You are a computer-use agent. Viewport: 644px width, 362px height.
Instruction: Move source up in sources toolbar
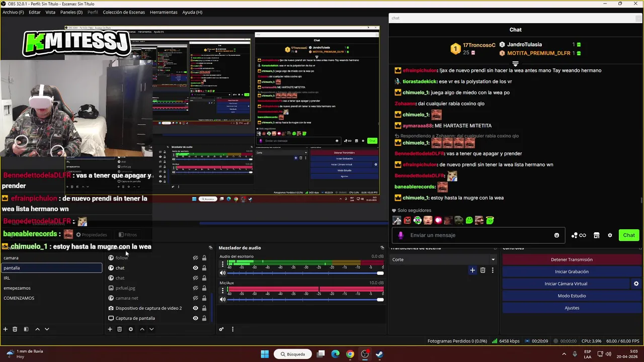[x=142, y=329]
